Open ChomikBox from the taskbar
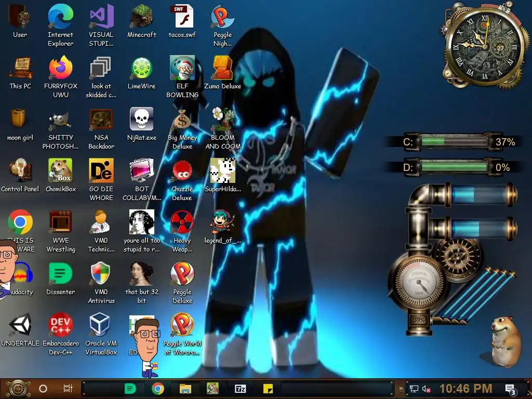This screenshot has height=399, width=532. pyautogui.click(x=213, y=389)
